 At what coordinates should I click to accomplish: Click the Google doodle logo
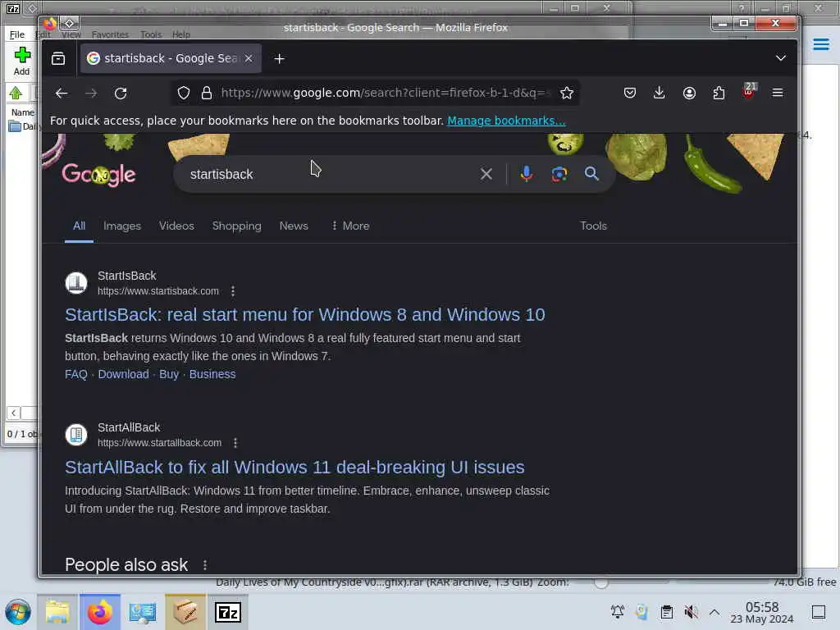(99, 175)
